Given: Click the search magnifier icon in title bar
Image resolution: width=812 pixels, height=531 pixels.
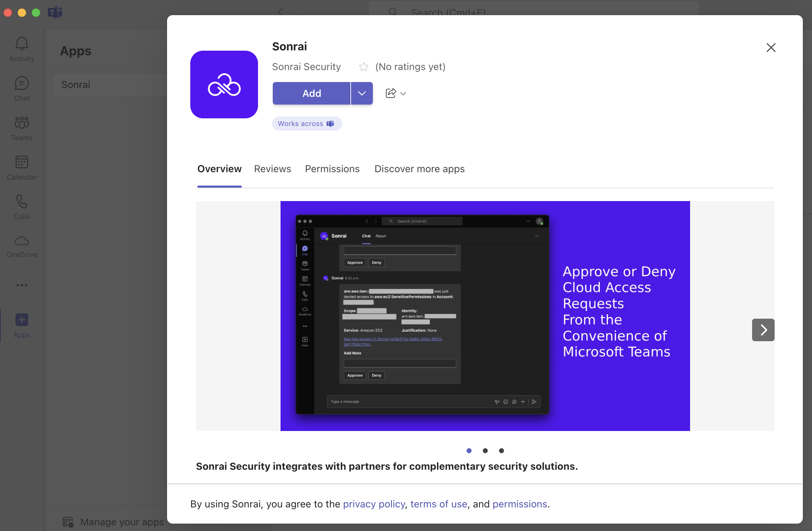Looking at the screenshot, I should point(393,12).
